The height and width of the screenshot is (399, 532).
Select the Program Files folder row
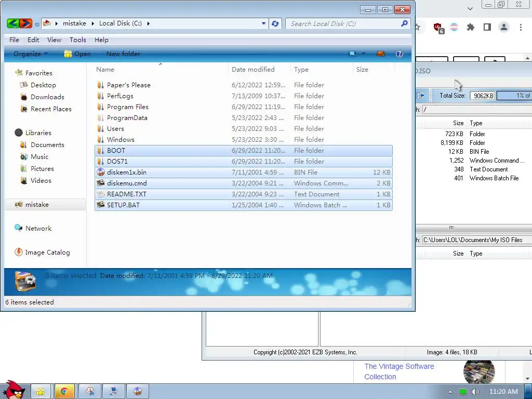point(244,107)
